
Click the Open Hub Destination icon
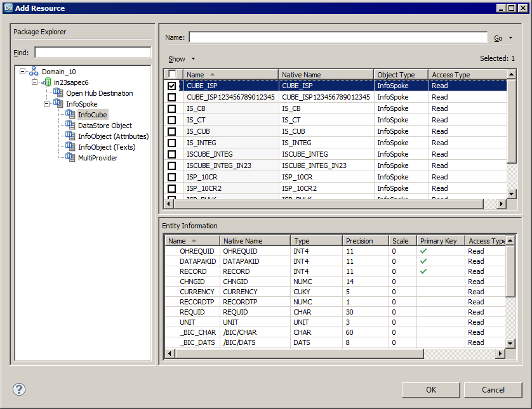click(59, 93)
